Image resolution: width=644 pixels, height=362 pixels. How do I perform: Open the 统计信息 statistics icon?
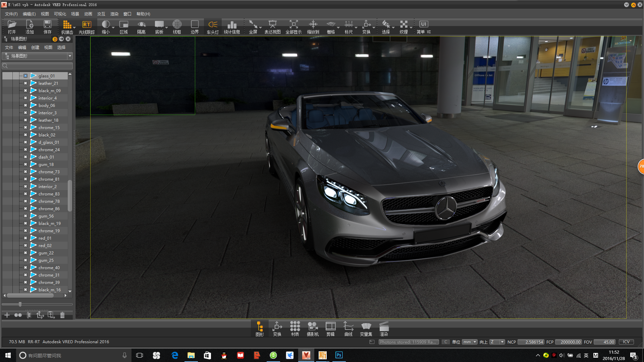232,25
